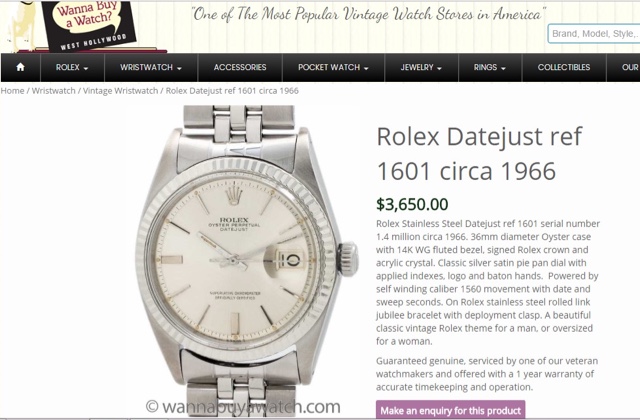Open the Jewelry menu
Viewport: 640px width, 420px height.
[x=421, y=67]
